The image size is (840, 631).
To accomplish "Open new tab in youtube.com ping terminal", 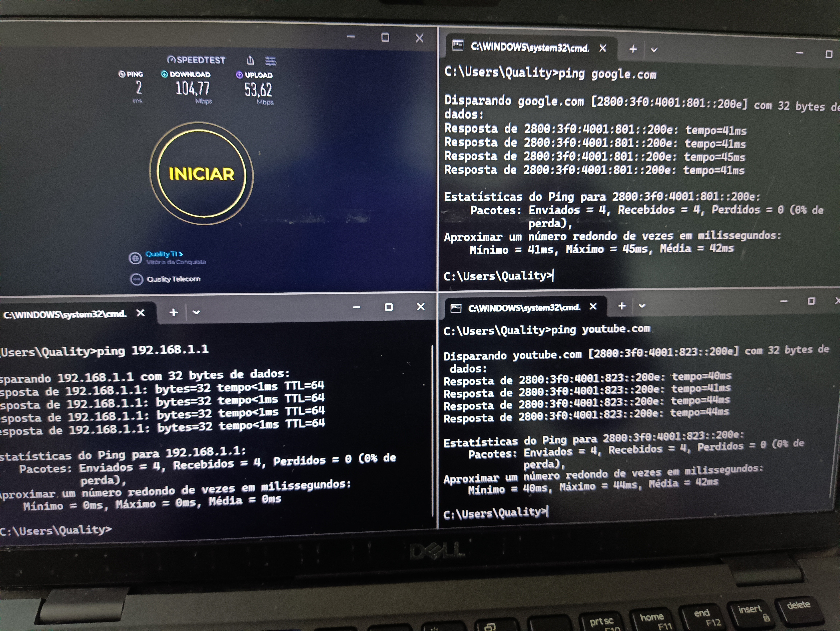I will (622, 306).
